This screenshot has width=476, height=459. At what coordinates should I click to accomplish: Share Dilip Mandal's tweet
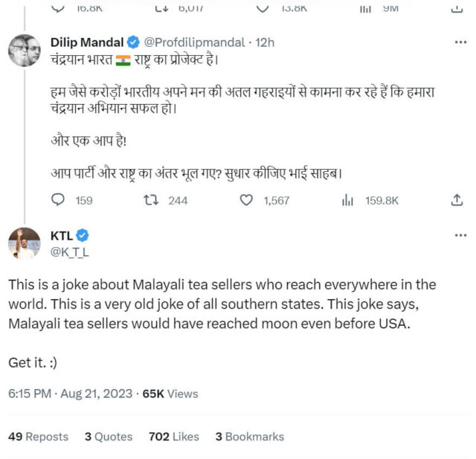tap(457, 200)
